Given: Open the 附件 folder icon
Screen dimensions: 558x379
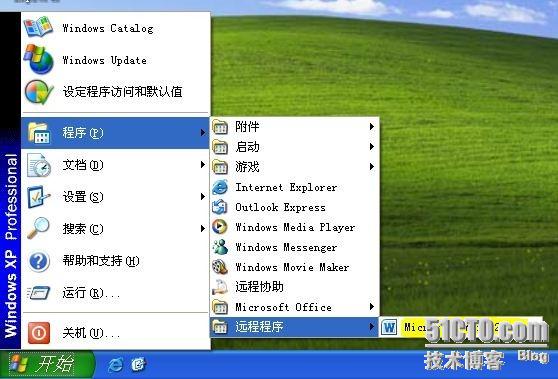Looking at the screenshot, I should click(220, 127).
